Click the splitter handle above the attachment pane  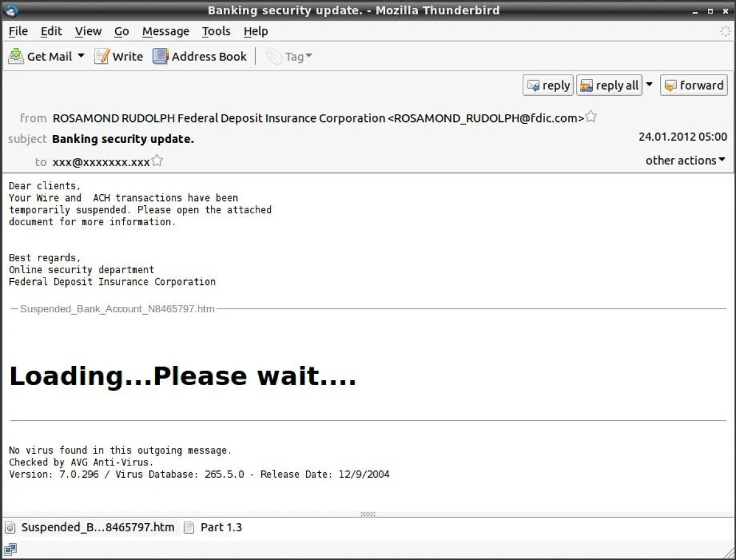pos(368,514)
